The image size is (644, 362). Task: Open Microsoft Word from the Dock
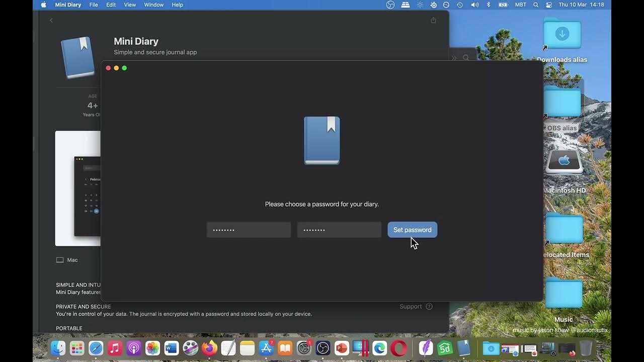tap(172, 348)
